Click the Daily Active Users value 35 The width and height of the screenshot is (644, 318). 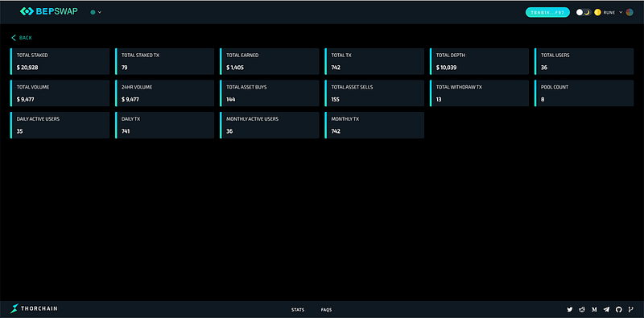click(x=19, y=131)
